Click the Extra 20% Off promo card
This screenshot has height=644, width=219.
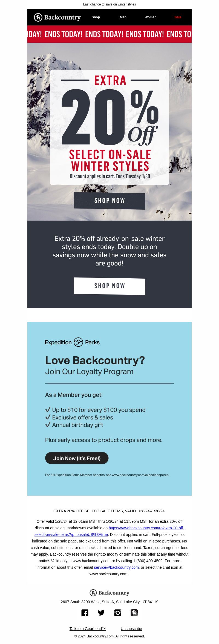[109, 127]
